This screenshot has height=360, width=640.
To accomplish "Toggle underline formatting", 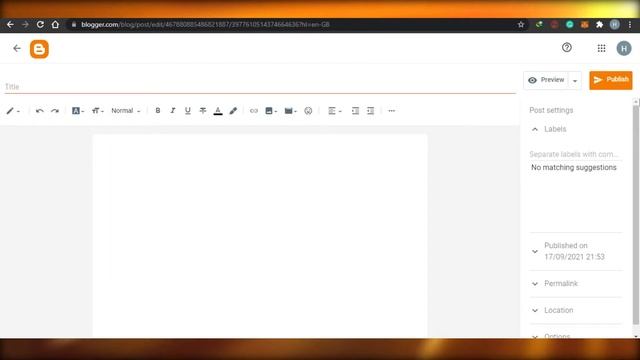I will 188,111.
